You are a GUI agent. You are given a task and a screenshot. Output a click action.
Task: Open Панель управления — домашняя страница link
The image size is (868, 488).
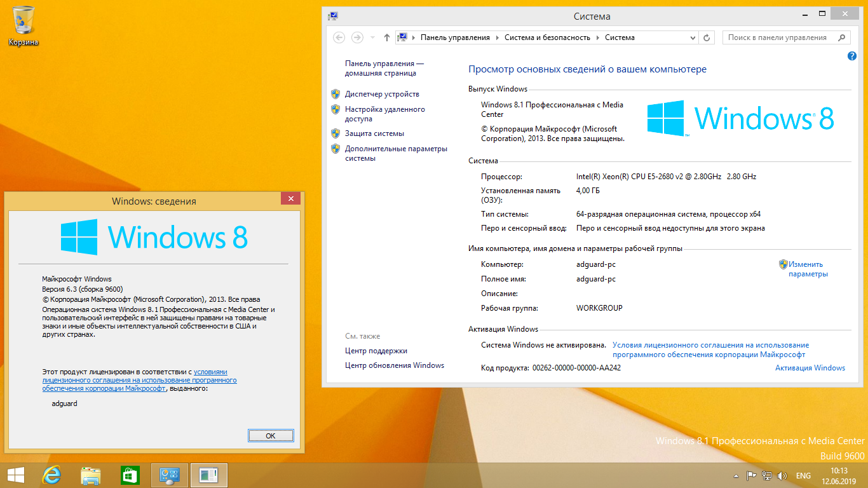coord(384,69)
